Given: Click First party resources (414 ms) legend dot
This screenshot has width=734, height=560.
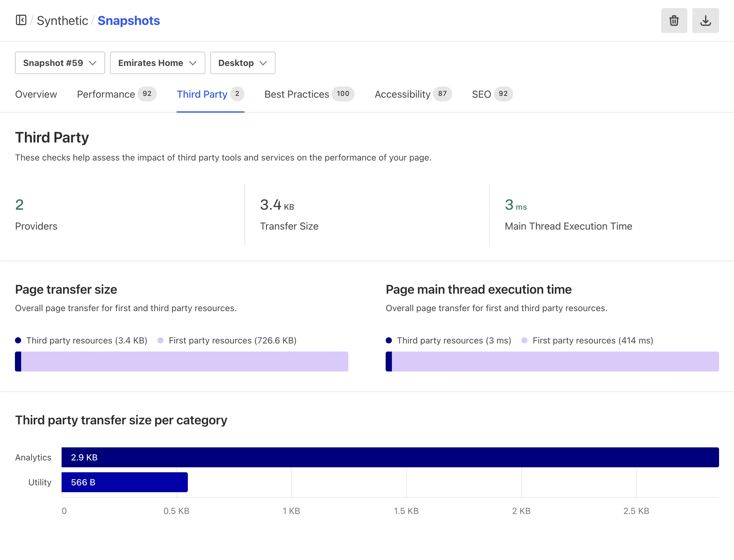Looking at the screenshot, I should click(524, 340).
